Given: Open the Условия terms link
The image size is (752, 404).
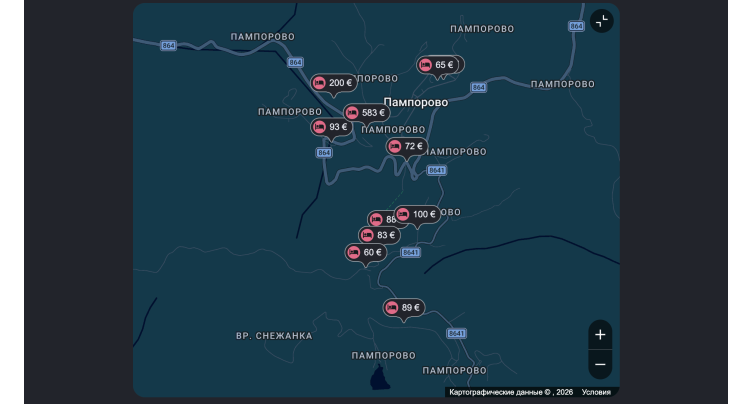Looking at the screenshot, I should point(596,392).
